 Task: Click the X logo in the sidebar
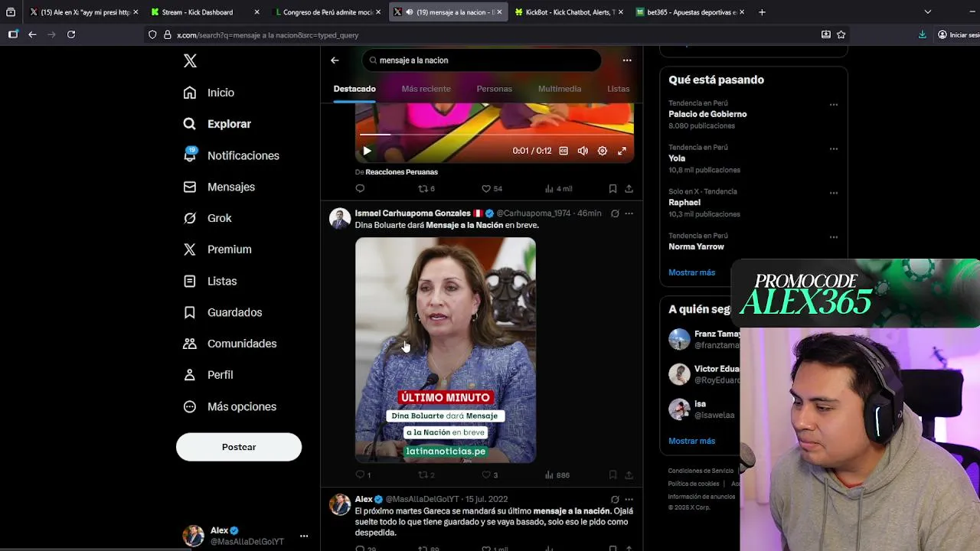(190, 61)
